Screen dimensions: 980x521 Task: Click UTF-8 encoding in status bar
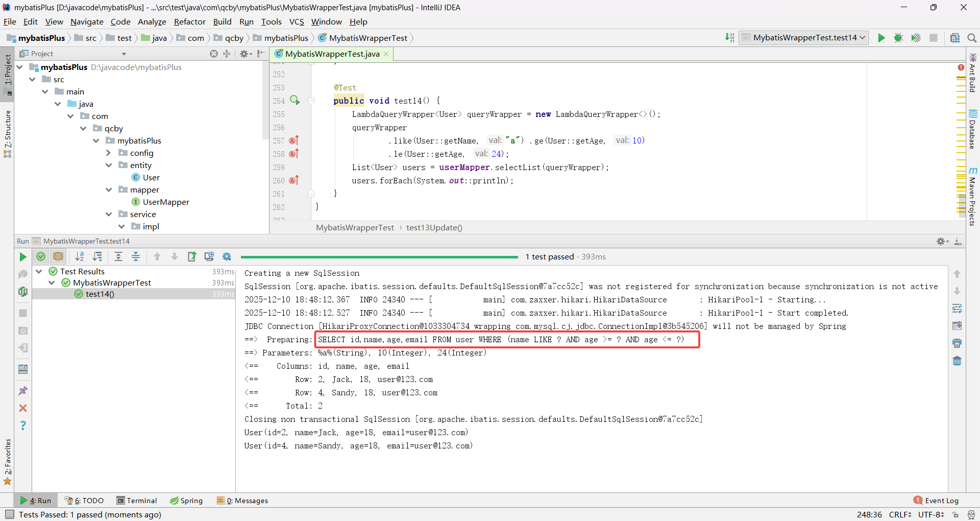coord(931,514)
